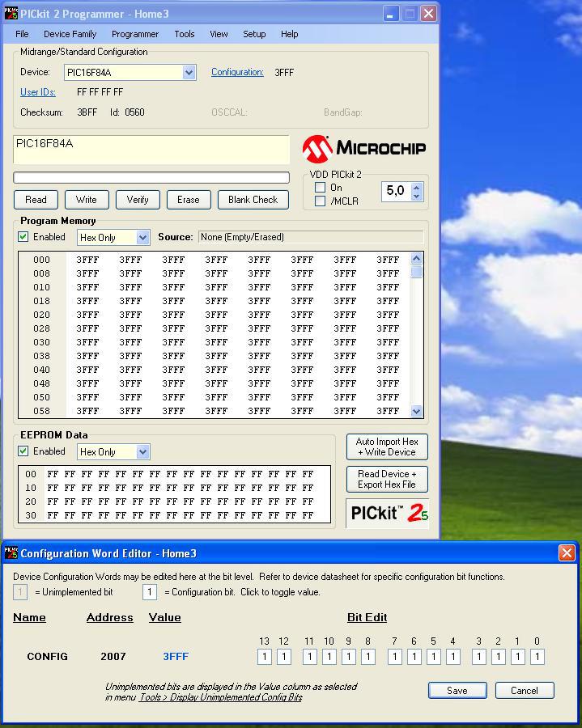
Task: Toggle configuration bit 9
Action: click(348, 657)
